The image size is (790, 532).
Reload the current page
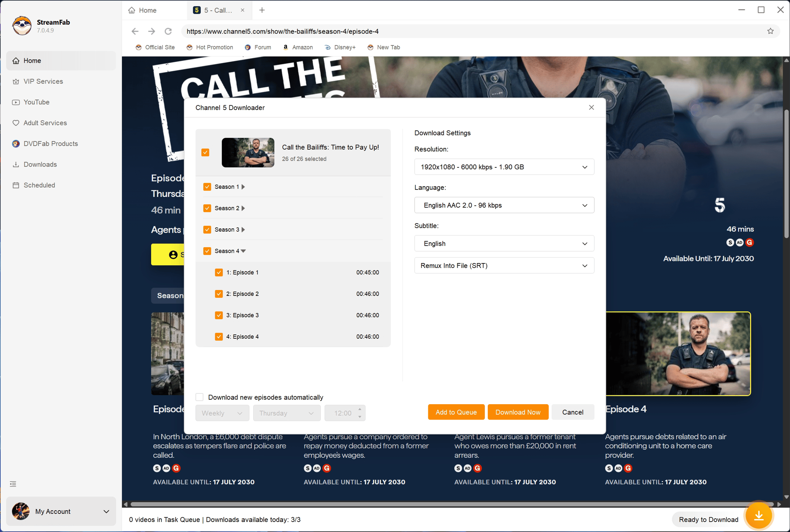click(x=168, y=31)
